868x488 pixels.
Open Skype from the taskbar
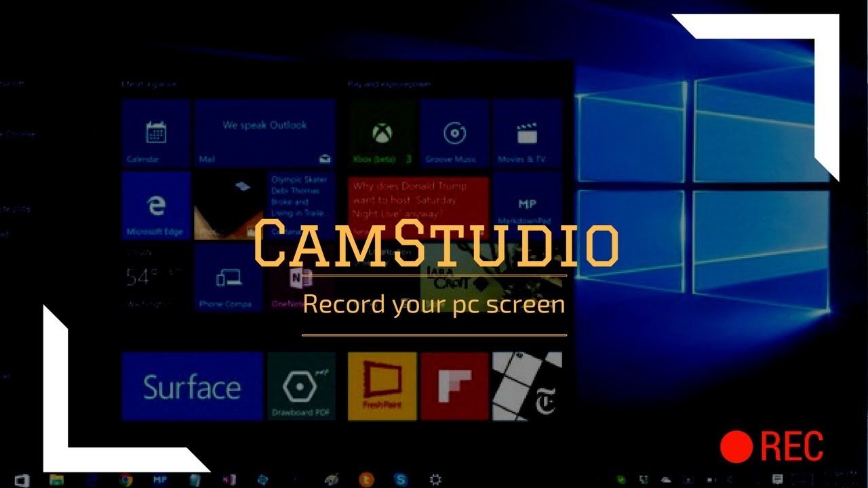[401, 480]
